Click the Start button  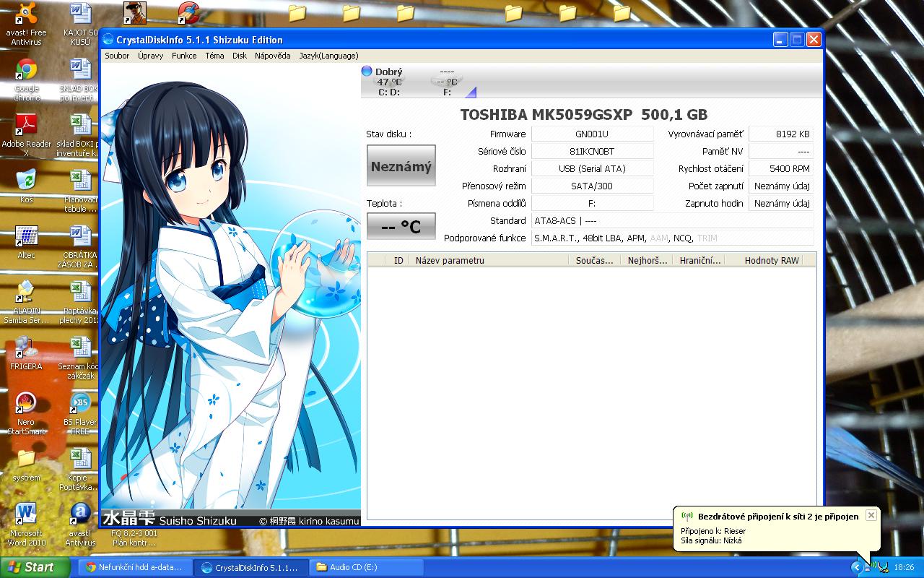35,567
